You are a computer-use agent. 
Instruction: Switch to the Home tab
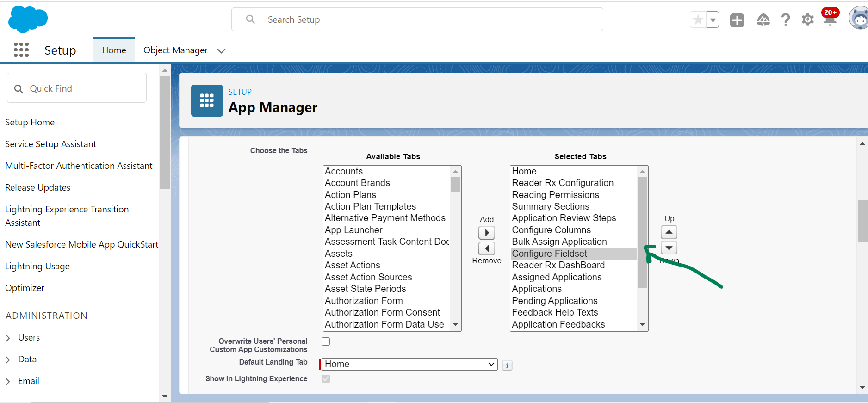click(x=114, y=50)
